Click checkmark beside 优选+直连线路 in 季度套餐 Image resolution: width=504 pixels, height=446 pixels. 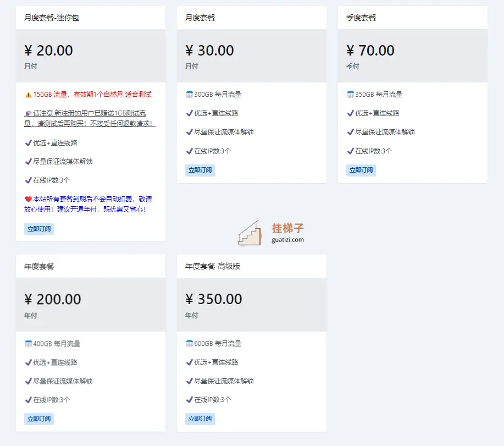click(350, 113)
